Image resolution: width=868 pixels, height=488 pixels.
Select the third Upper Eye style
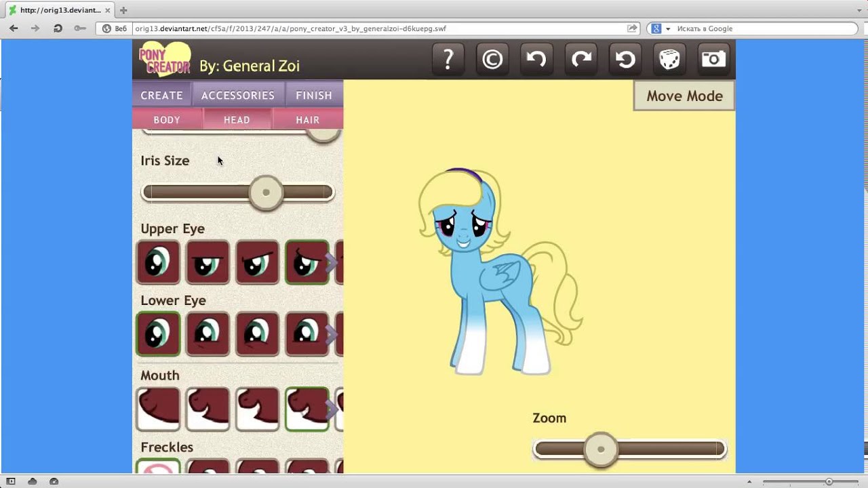(x=257, y=262)
